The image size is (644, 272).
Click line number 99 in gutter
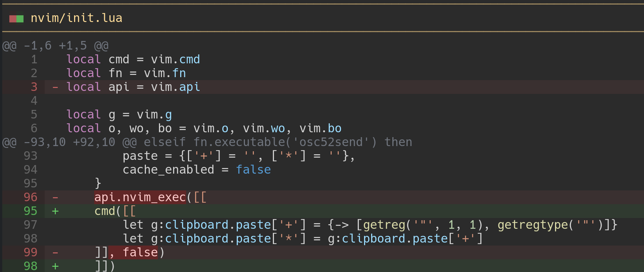tap(31, 253)
